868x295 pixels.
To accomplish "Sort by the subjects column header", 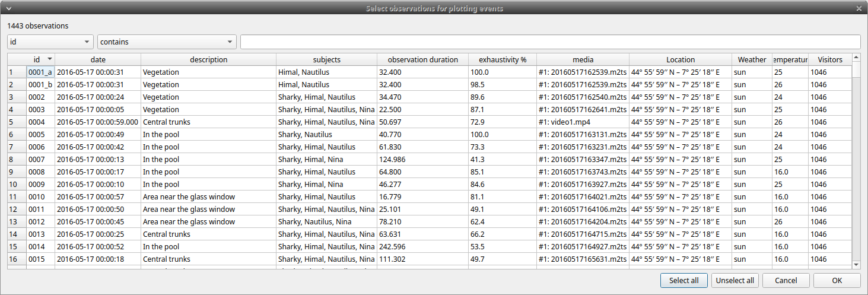I will (x=326, y=59).
